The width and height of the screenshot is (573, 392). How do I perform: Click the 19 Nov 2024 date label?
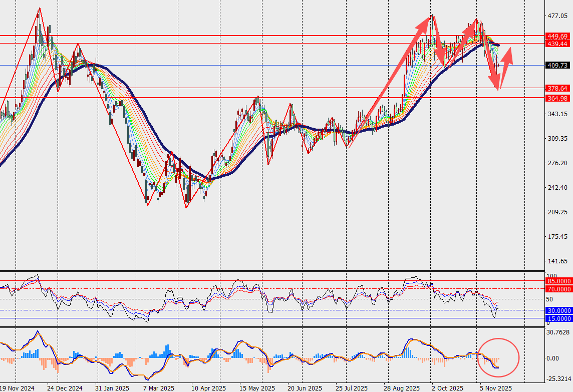tap(18, 388)
